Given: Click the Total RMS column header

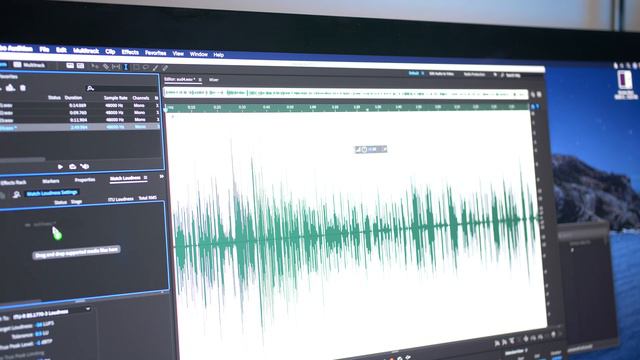Looking at the screenshot, I should point(147,198).
